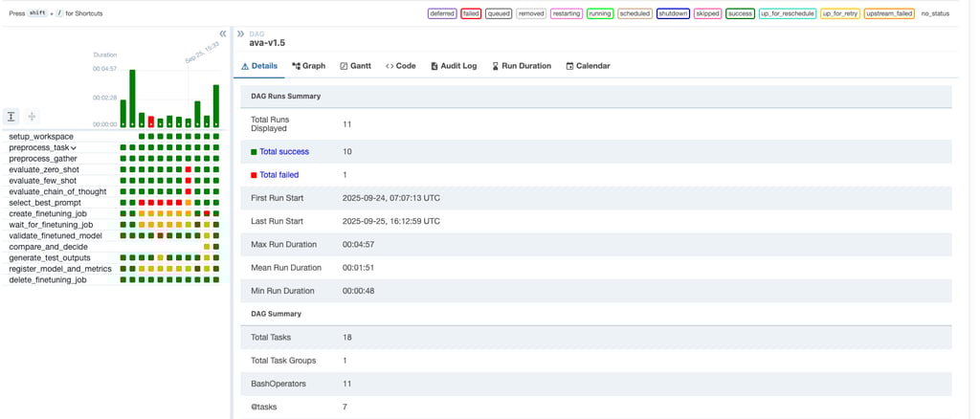This screenshot has width=980, height=419.
Task: Click the upstream_failed legend chip
Action: [x=889, y=13]
